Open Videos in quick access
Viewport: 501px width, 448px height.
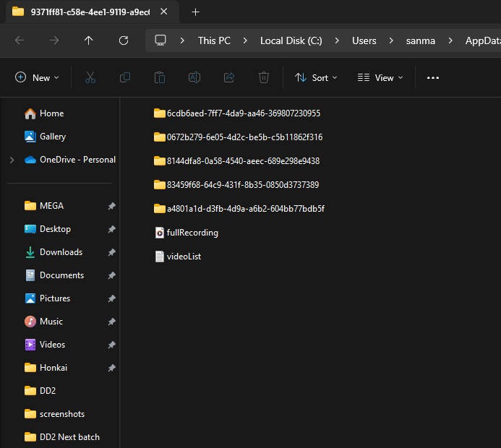click(45, 345)
